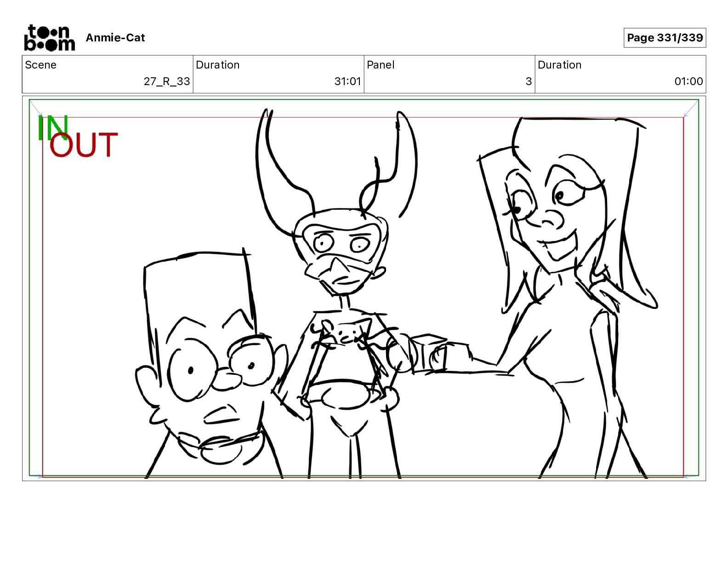Open the storyboard panel sketch
Screen dimensions: 728x563
click(364, 288)
